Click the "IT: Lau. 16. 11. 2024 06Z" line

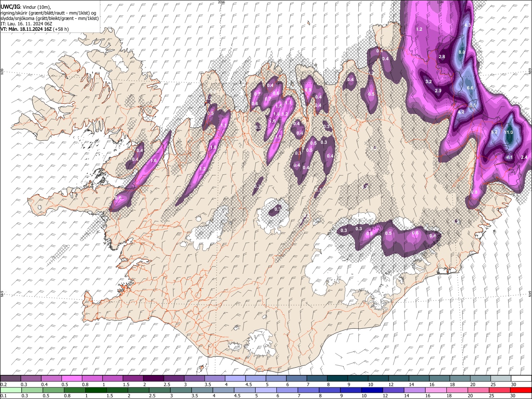point(26,24)
